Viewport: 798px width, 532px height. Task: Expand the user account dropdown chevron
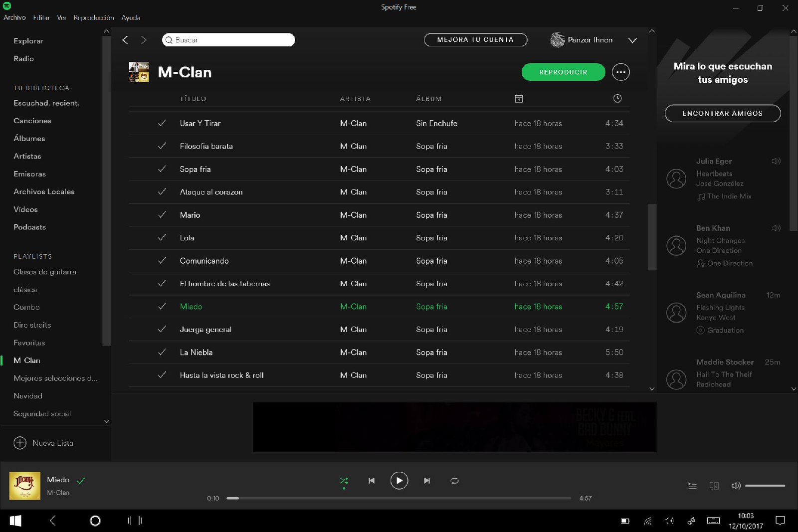coord(632,40)
